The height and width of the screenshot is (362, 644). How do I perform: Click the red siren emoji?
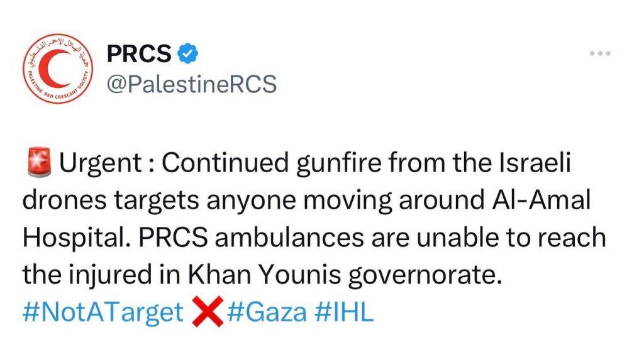tap(38, 163)
